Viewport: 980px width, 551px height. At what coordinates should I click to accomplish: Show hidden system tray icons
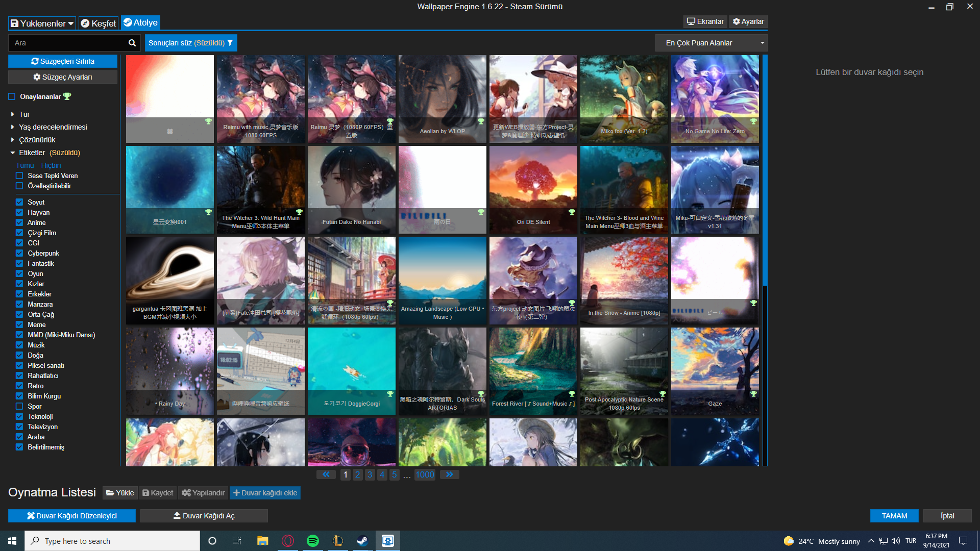(871, 541)
